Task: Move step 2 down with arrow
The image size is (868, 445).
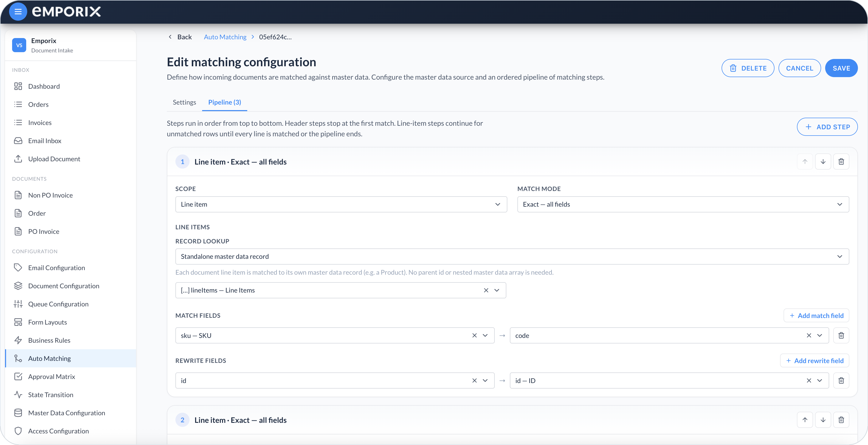Action: pos(823,420)
